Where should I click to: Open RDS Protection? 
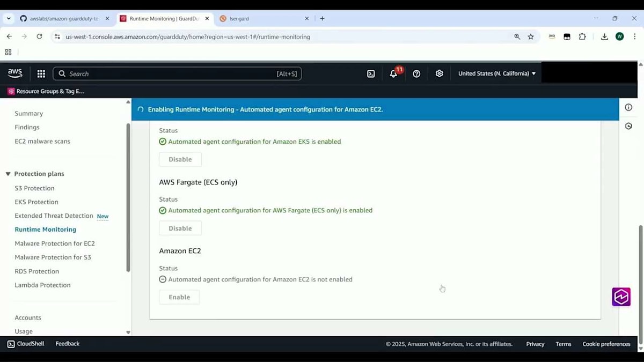pyautogui.click(x=37, y=271)
